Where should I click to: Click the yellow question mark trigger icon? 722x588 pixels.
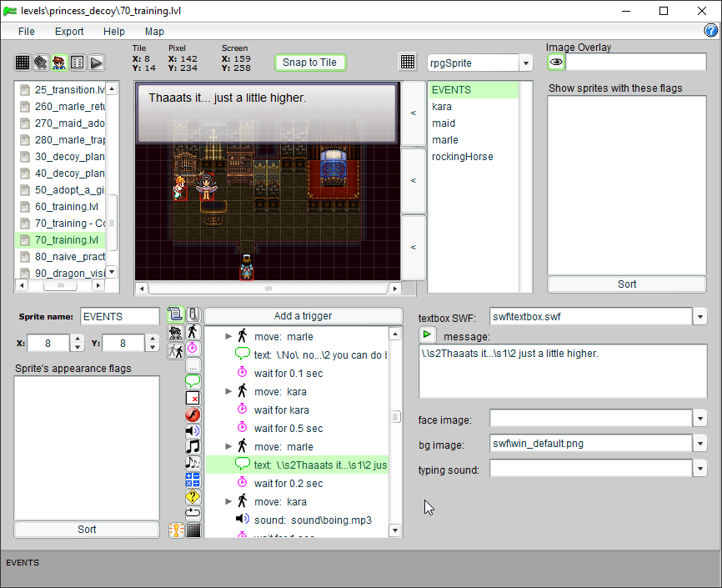tap(193, 496)
